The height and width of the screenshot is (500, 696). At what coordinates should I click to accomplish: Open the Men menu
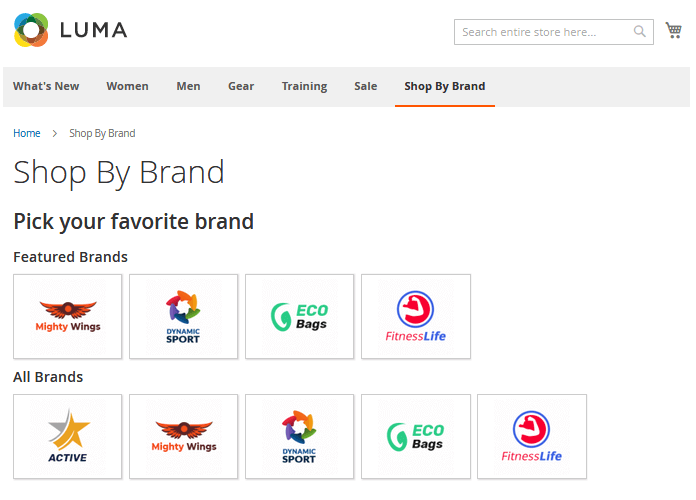click(188, 86)
